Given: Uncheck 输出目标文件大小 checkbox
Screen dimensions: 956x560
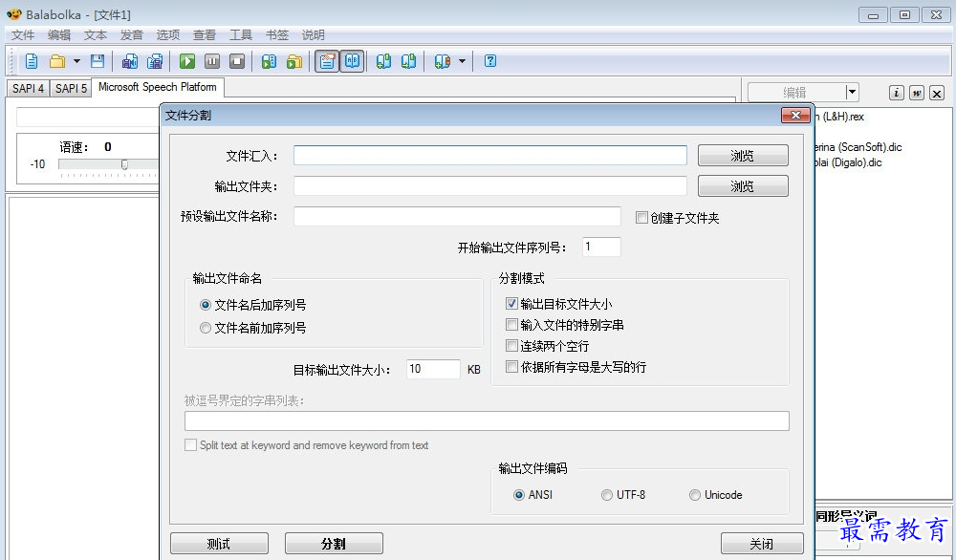Looking at the screenshot, I should (511, 304).
